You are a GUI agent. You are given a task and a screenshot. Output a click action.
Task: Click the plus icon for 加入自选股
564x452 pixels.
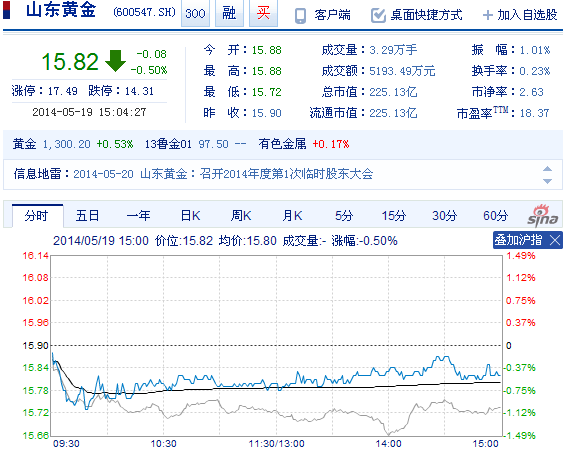click(x=487, y=15)
